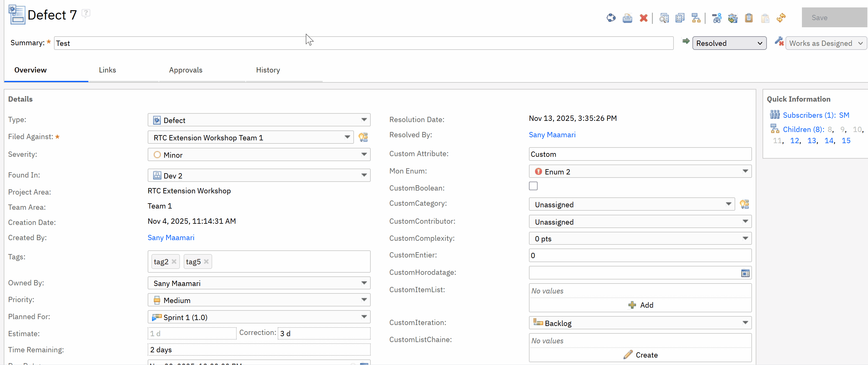Screen dimensions: 868x365
Task: Copy work item with clipboard icon
Action: 749,18
